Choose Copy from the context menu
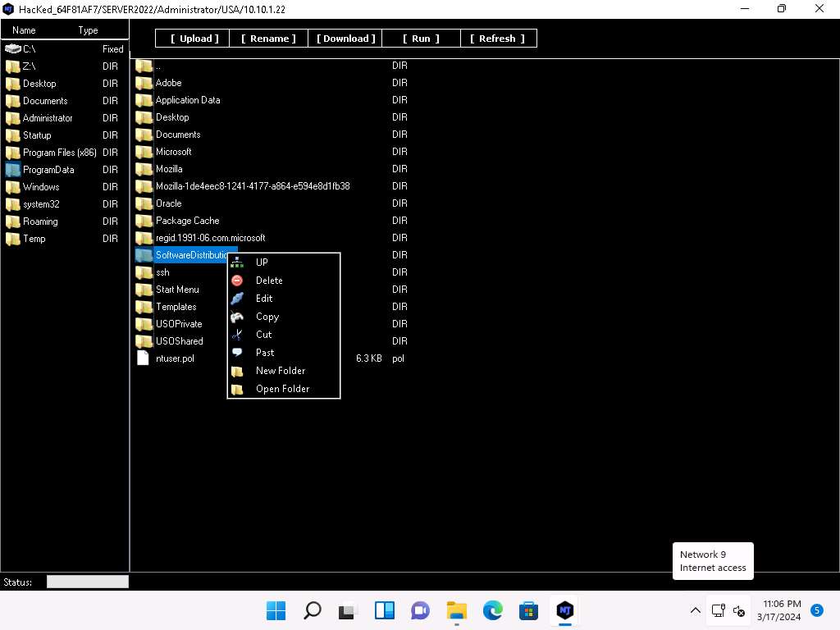Viewport: 840px width, 630px height. [x=267, y=317]
